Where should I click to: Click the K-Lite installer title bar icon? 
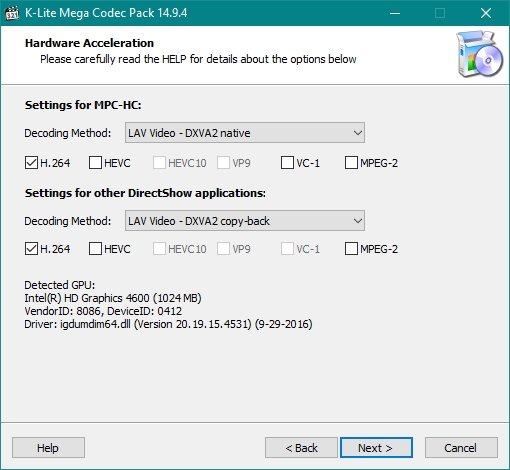point(12,13)
